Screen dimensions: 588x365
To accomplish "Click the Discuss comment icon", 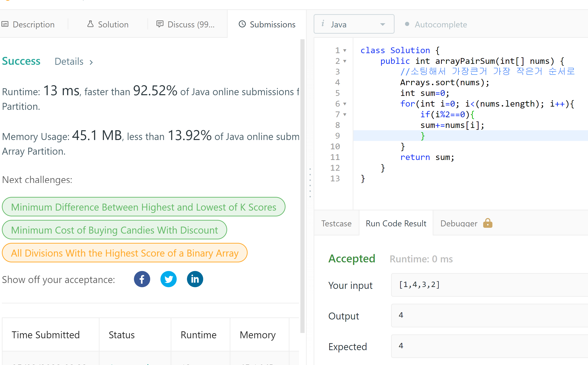I will point(160,24).
